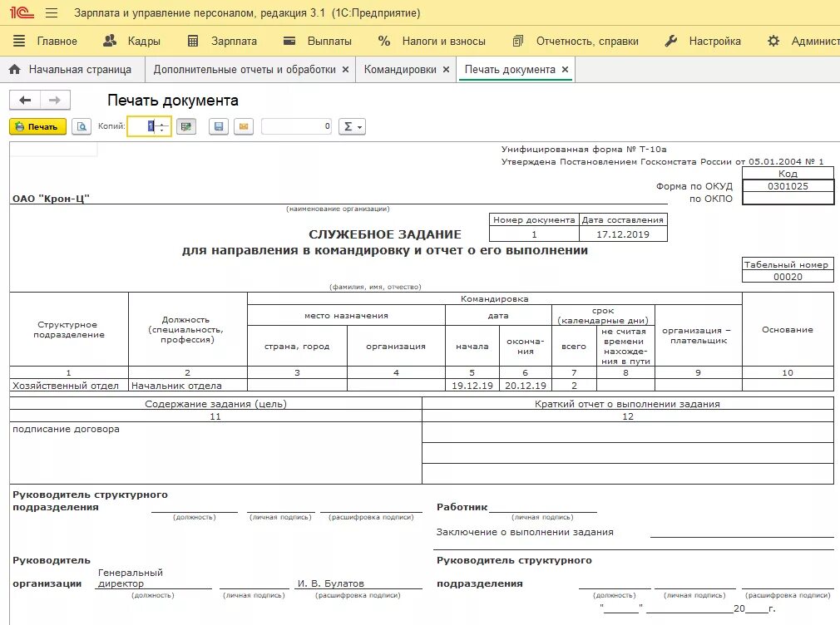Screen dimensions: 840x625
Task: Save the document with floppy disk icon
Action: click(219, 126)
